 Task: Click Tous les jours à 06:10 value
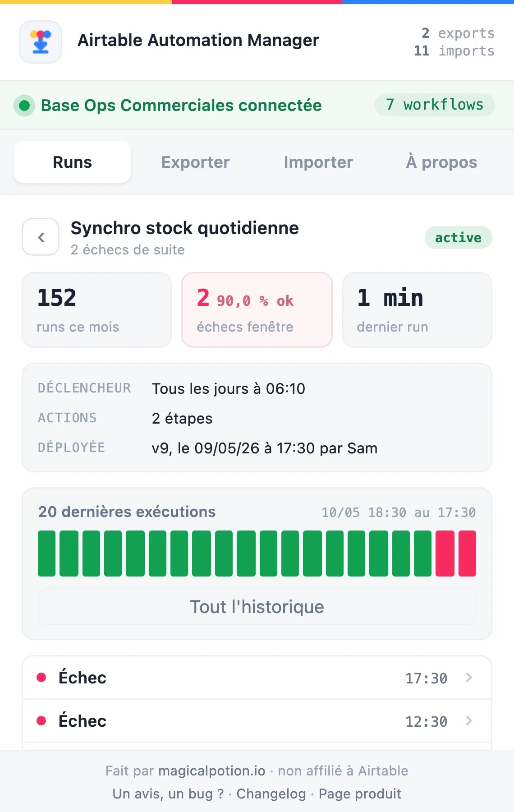coord(229,388)
